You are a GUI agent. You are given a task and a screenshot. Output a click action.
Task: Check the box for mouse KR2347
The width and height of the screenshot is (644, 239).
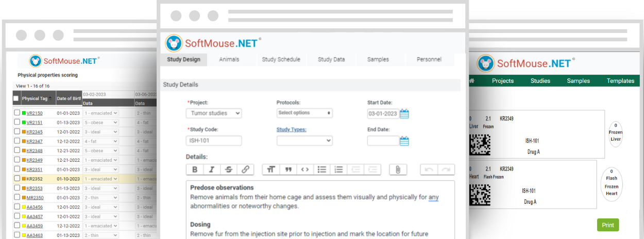[17, 141]
